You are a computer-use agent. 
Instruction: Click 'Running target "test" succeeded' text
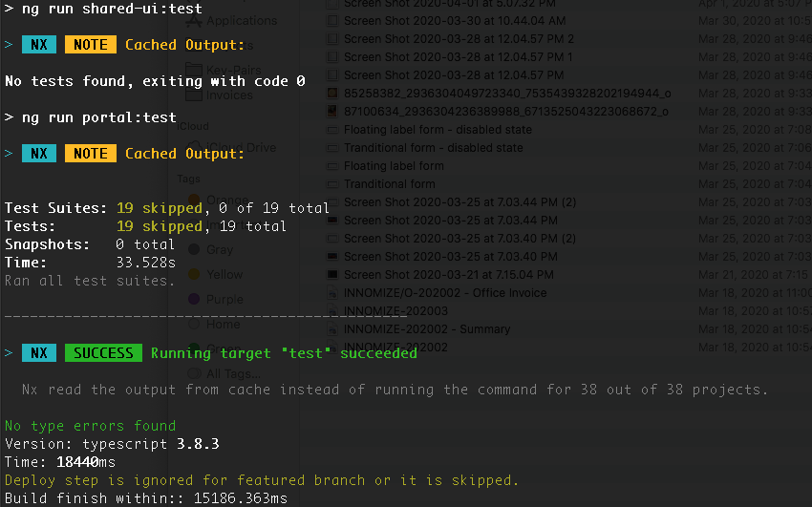tap(284, 353)
